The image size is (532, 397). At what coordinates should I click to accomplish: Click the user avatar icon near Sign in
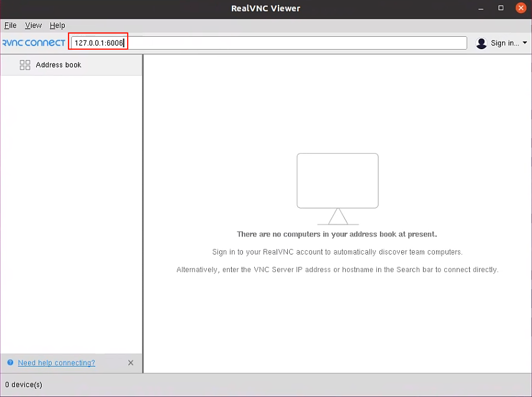[481, 43]
